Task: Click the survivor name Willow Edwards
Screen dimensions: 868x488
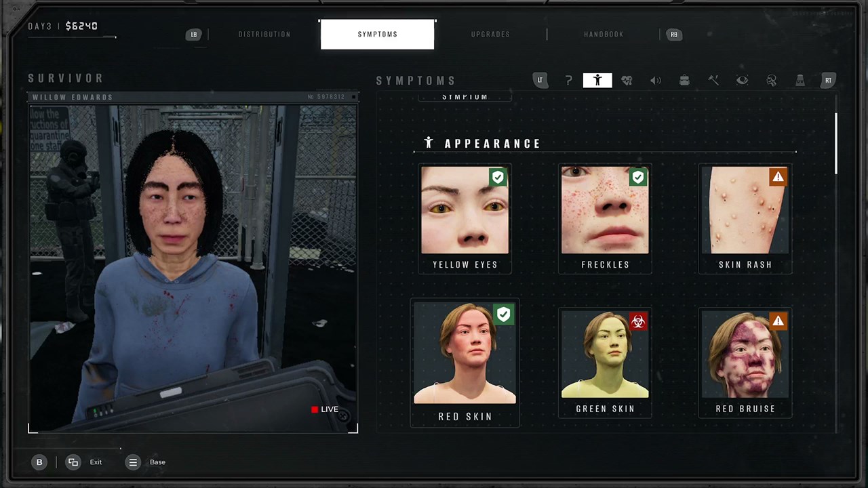Action: tap(73, 98)
